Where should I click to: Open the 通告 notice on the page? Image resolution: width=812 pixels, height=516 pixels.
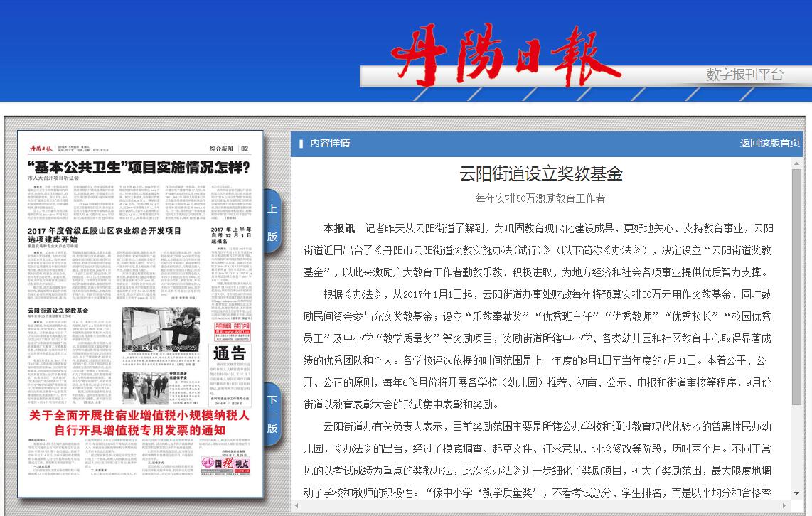(x=229, y=353)
